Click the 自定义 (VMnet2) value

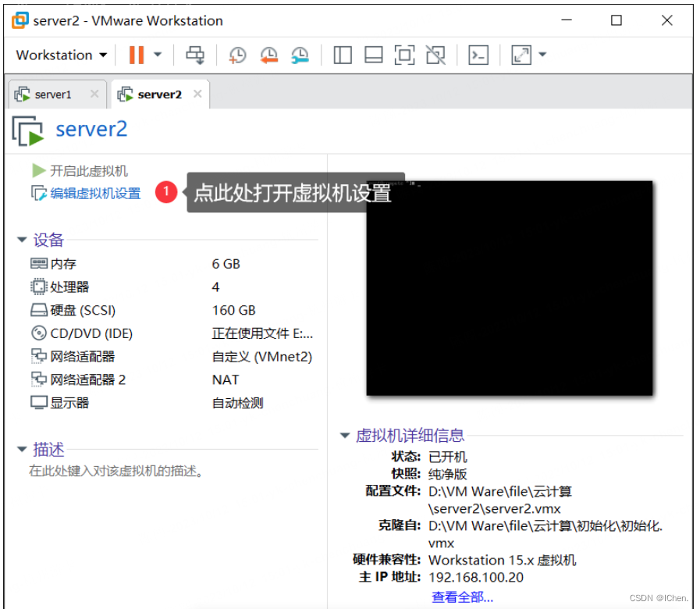(262, 357)
